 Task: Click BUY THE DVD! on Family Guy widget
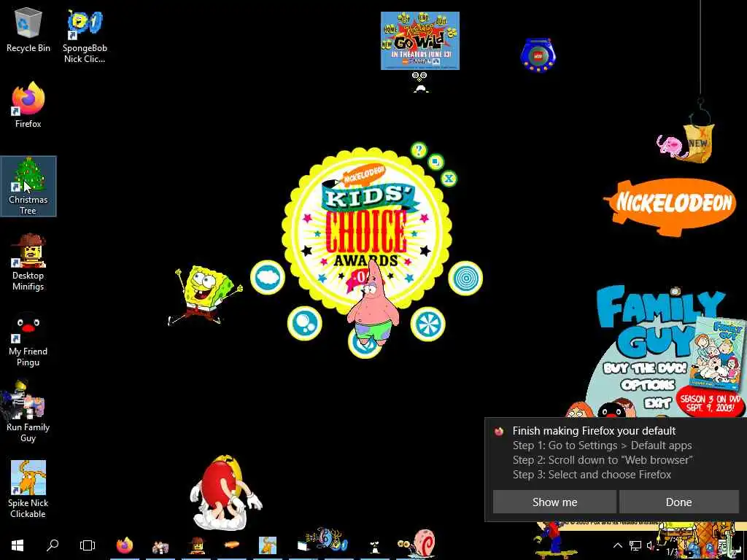coord(645,368)
